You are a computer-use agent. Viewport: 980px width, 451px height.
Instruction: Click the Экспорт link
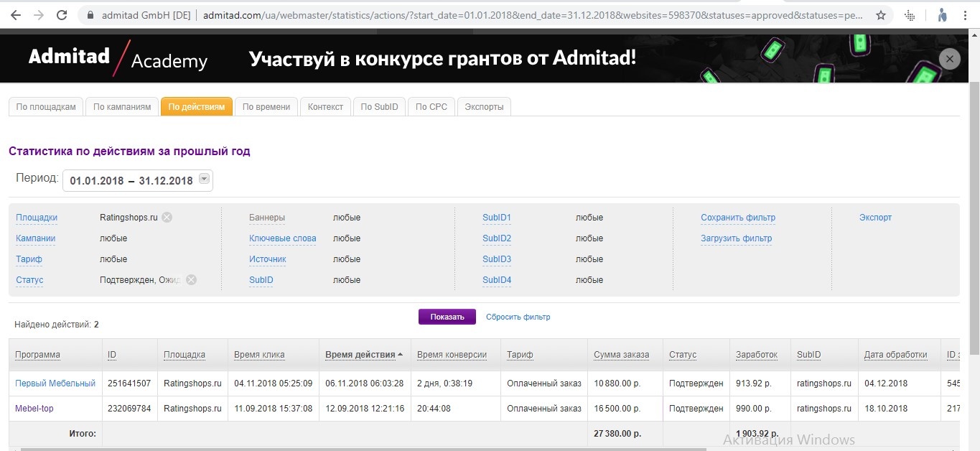(x=876, y=218)
